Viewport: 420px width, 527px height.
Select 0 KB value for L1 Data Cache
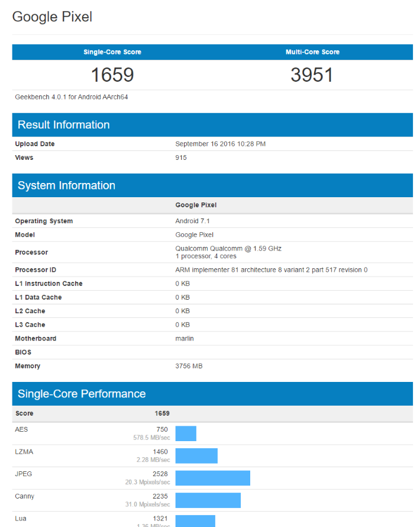point(182,297)
